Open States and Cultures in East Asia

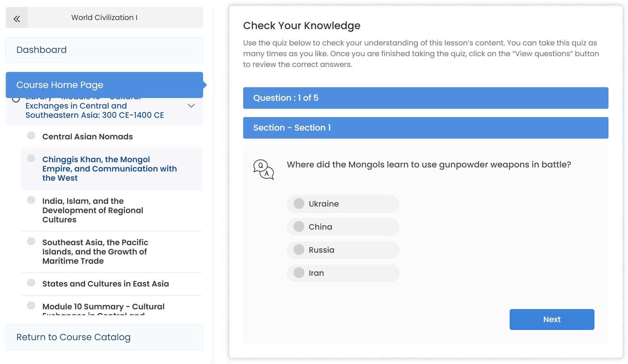[106, 284]
